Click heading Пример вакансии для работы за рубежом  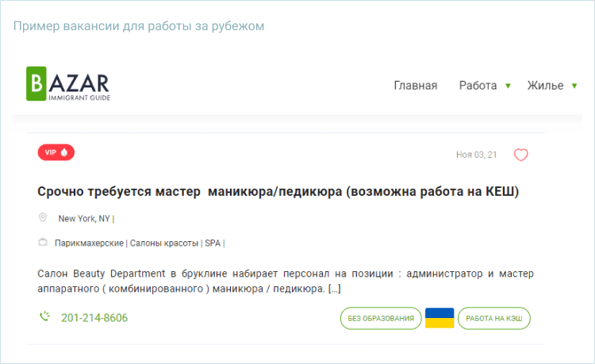tap(139, 26)
